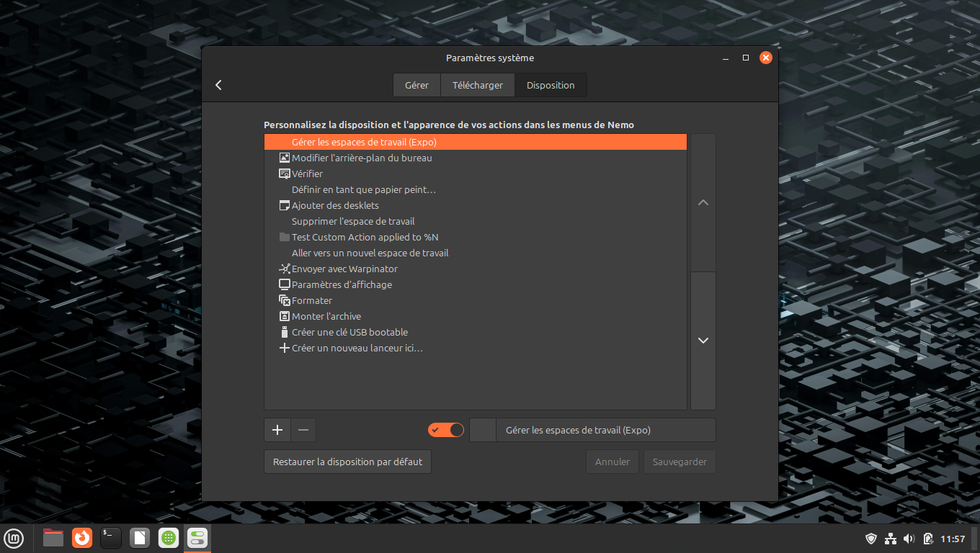Move selected action up with the chevron
Screen dimensions: 980x553
click(703, 202)
